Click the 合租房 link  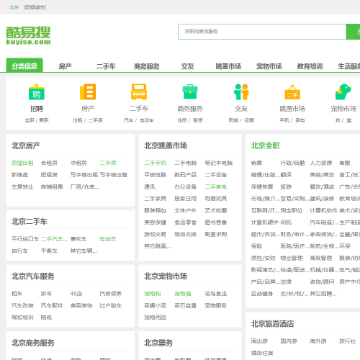point(49,163)
